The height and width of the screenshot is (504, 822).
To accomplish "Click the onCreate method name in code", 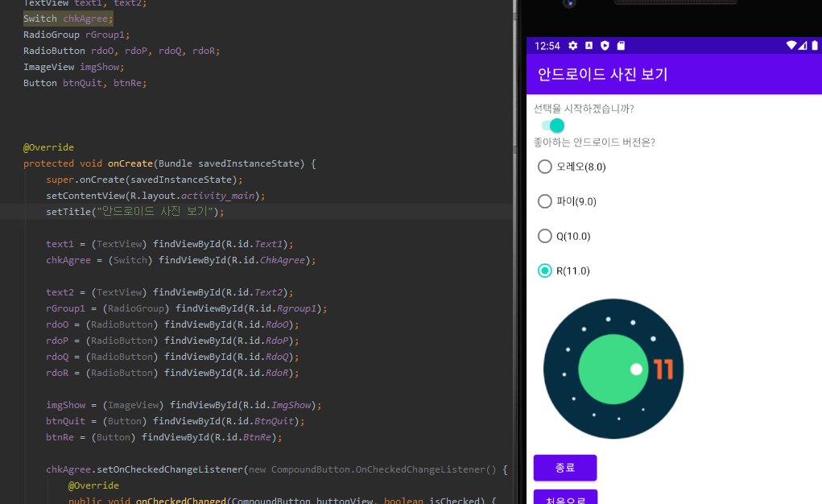I will point(130,163).
